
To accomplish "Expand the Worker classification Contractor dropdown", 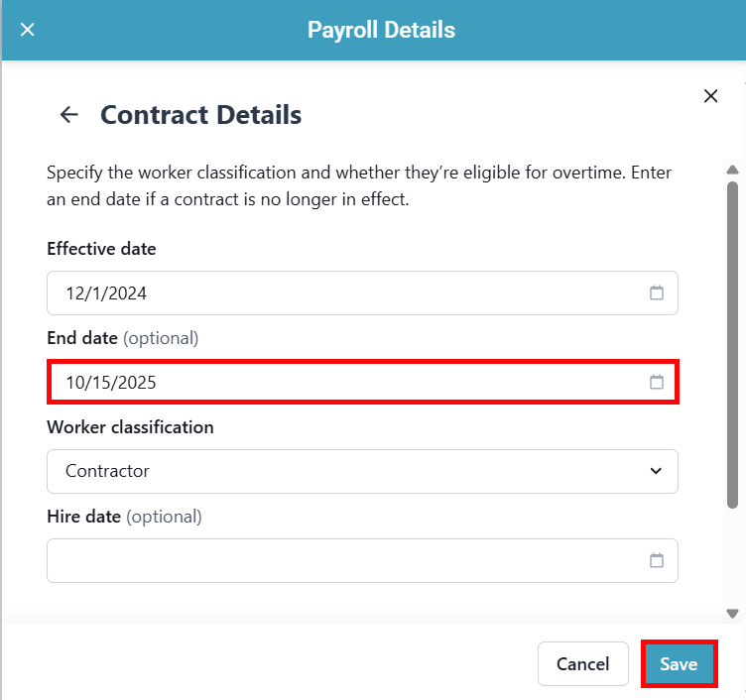I will (362, 472).
